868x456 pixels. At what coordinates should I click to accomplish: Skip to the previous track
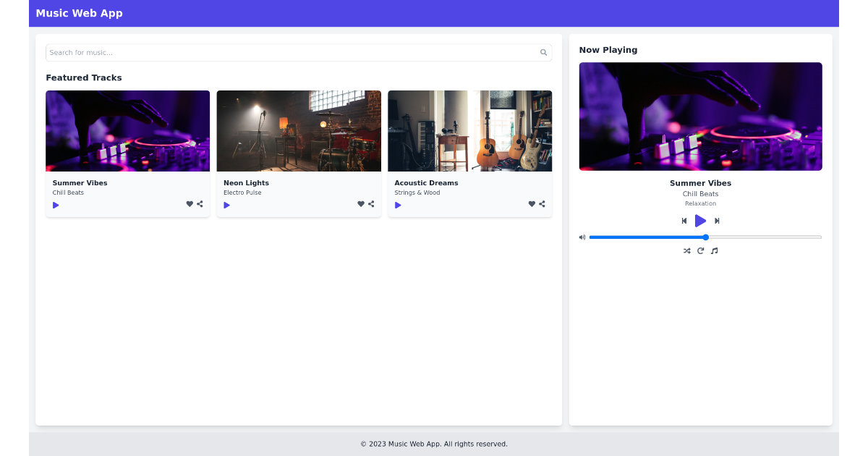click(x=684, y=221)
